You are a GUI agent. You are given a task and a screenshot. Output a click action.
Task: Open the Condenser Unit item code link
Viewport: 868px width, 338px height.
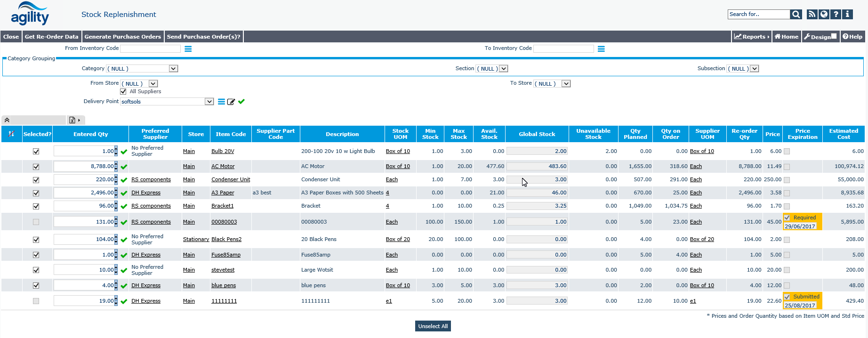(x=231, y=180)
